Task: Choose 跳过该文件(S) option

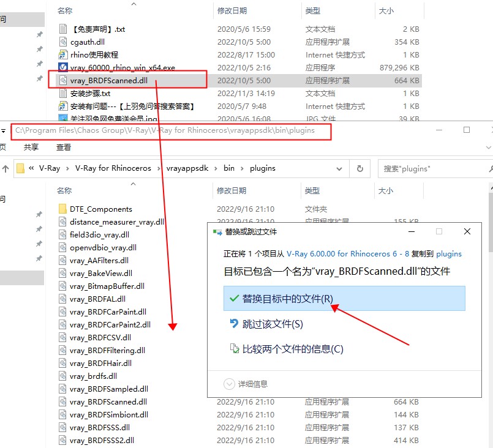Action: [x=272, y=324]
